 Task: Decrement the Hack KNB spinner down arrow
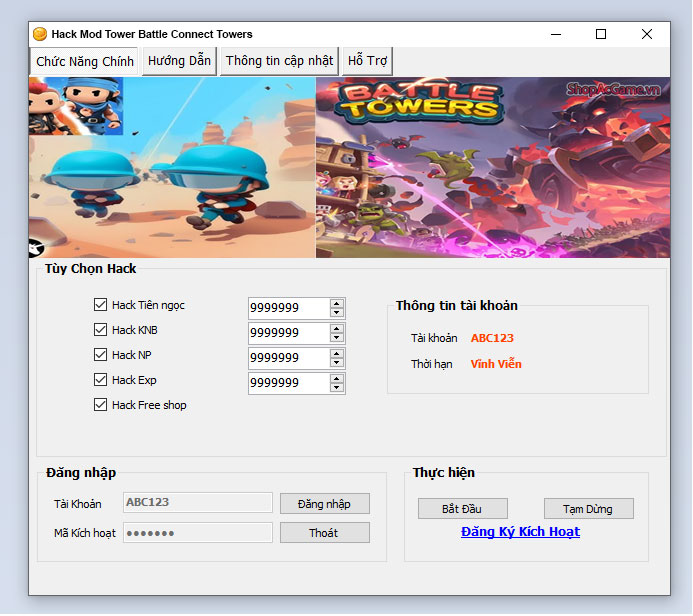coord(337,338)
